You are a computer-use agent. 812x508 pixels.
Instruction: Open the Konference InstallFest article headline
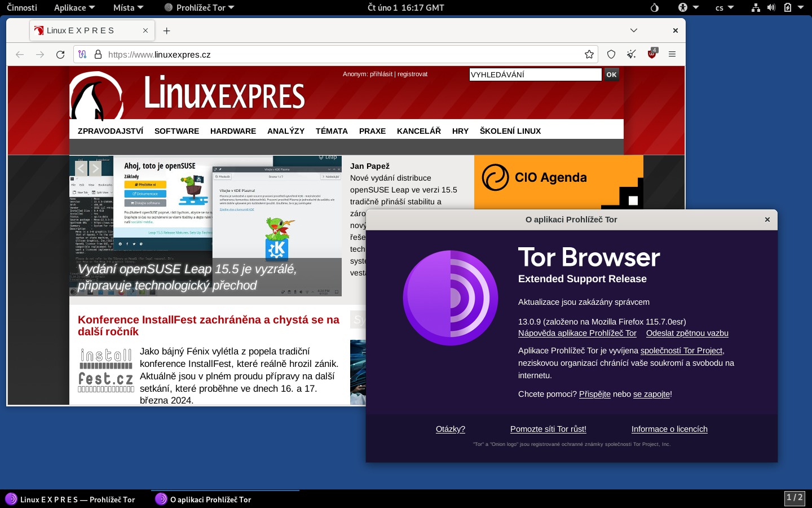point(209,326)
